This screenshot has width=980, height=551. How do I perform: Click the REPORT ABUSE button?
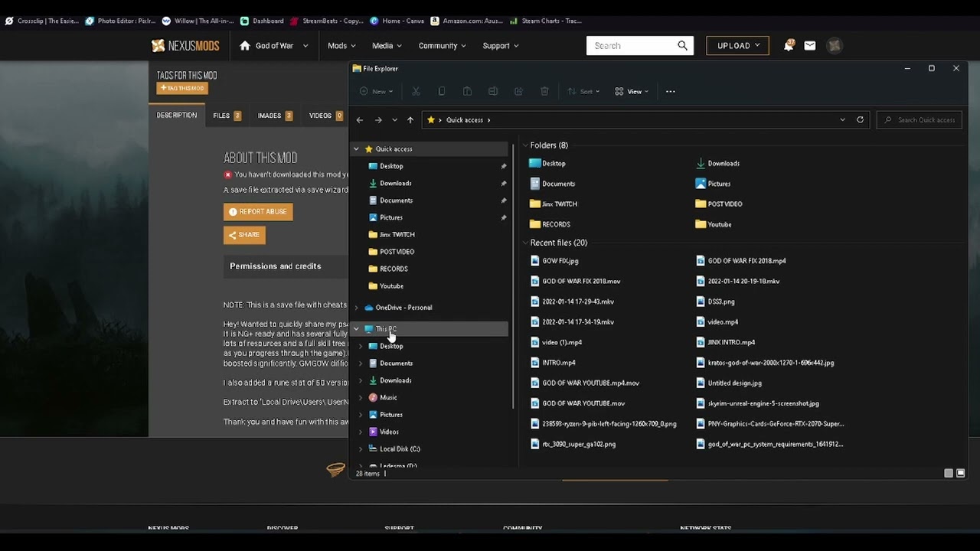point(258,212)
